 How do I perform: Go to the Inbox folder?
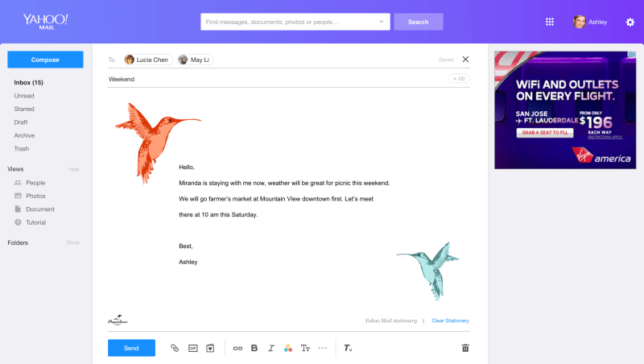[28, 82]
